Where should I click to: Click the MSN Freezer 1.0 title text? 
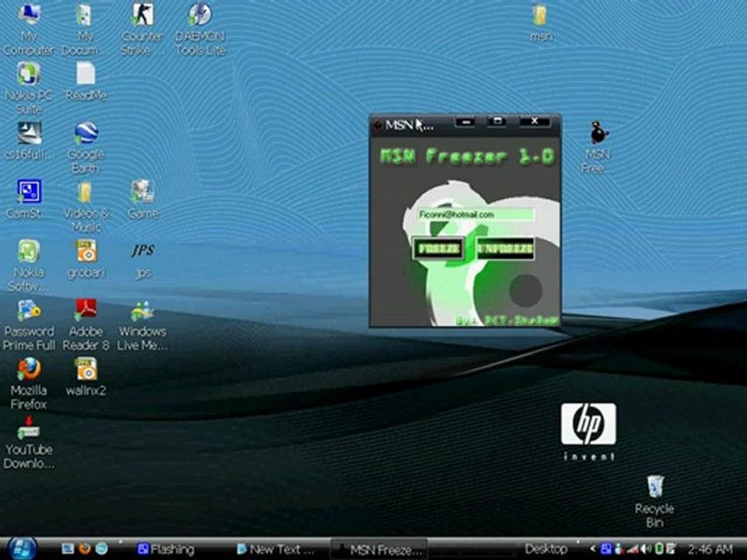tap(467, 156)
